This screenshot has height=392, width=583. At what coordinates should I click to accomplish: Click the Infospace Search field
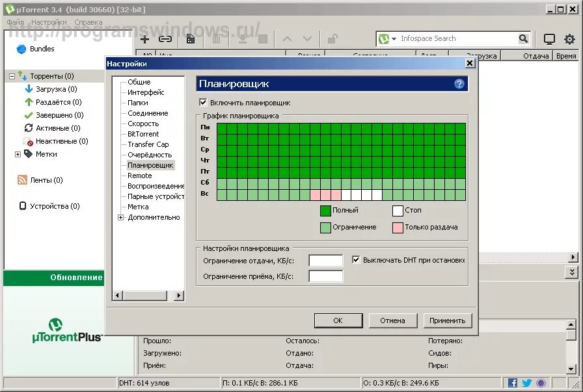458,38
